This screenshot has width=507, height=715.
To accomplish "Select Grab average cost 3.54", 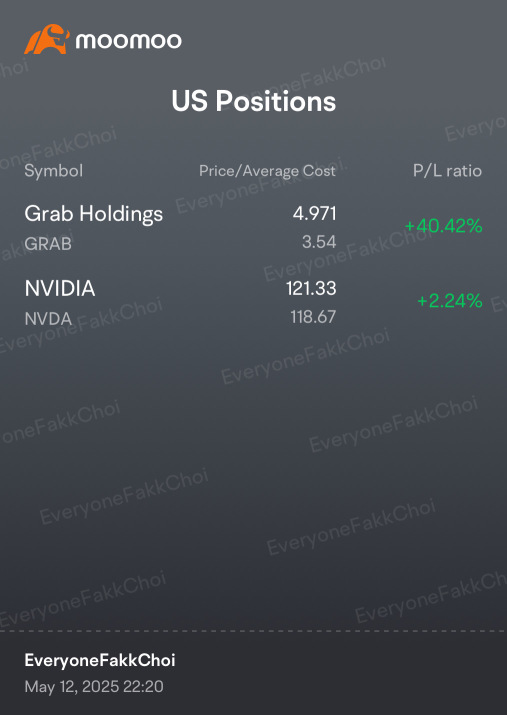I will [319, 242].
